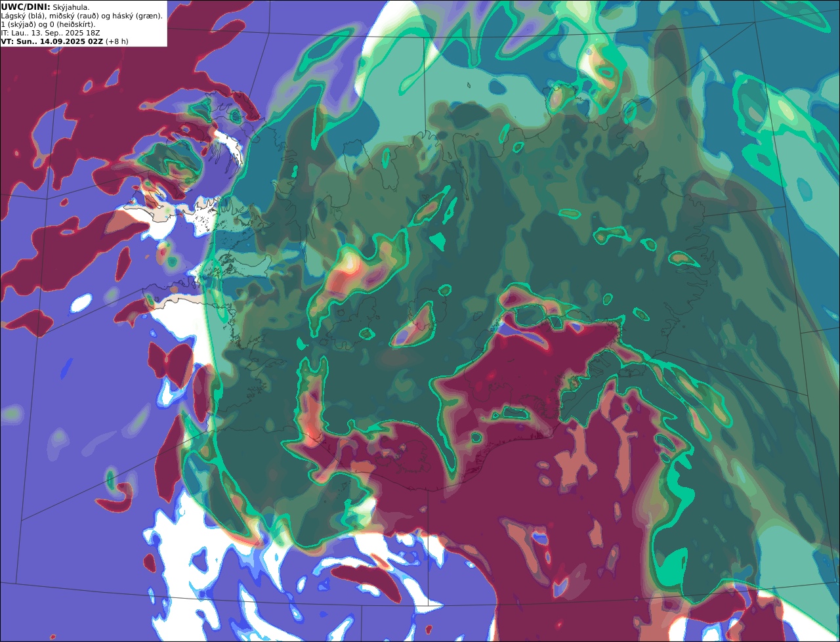Click the "Skýjahula." label
The image size is (840, 642).
click(x=71, y=7)
